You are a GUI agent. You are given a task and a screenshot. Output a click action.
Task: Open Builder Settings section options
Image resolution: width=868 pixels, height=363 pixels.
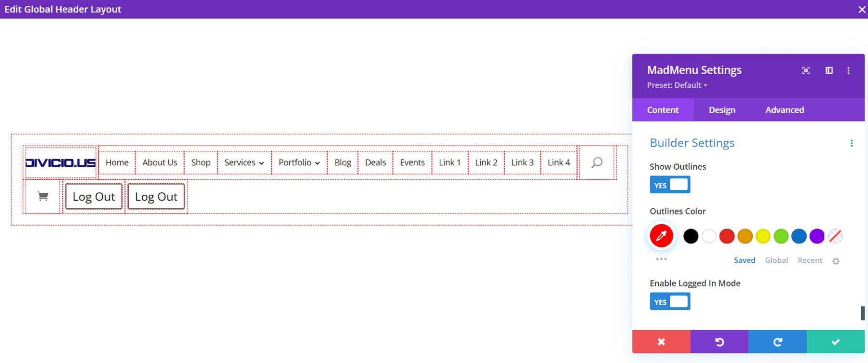pyautogui.click(x=852, y=143)
